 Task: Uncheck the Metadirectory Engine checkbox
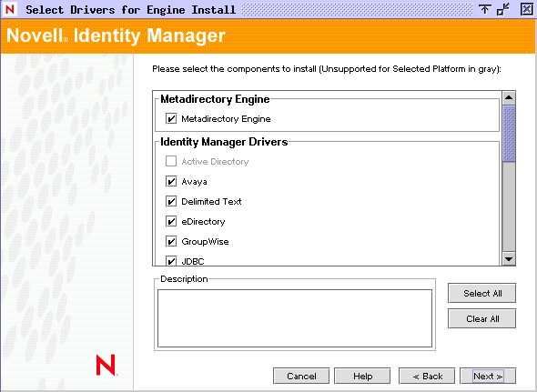pyautogui.click(x=171, y=119)
